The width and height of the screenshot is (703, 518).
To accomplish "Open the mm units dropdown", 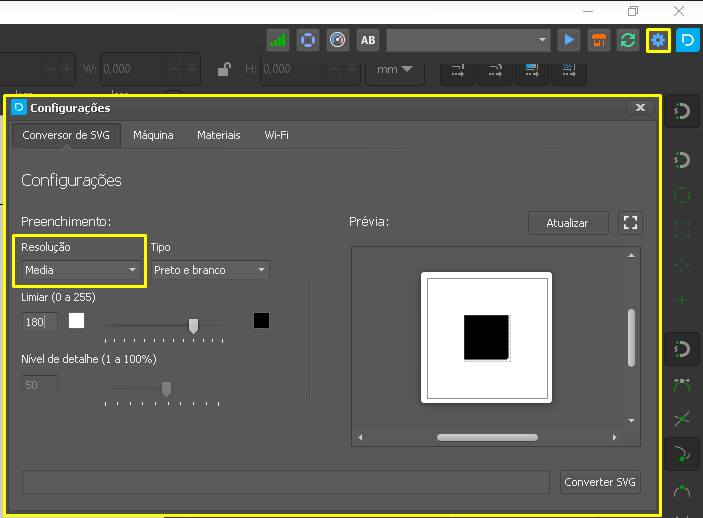I will [395, 69].
